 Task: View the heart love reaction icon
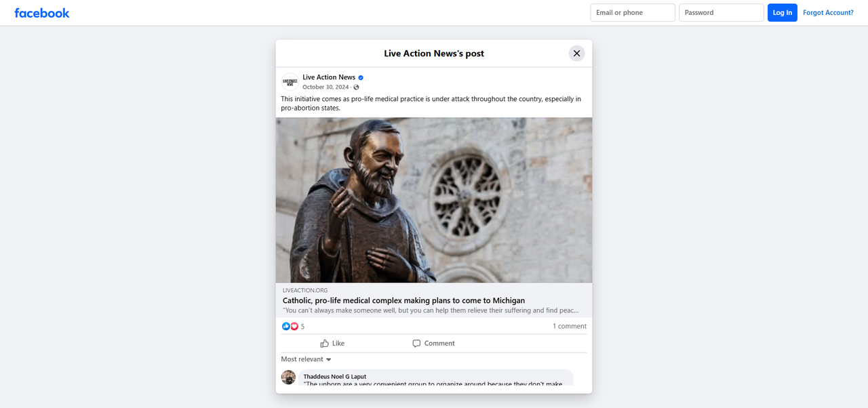[294, 327]
